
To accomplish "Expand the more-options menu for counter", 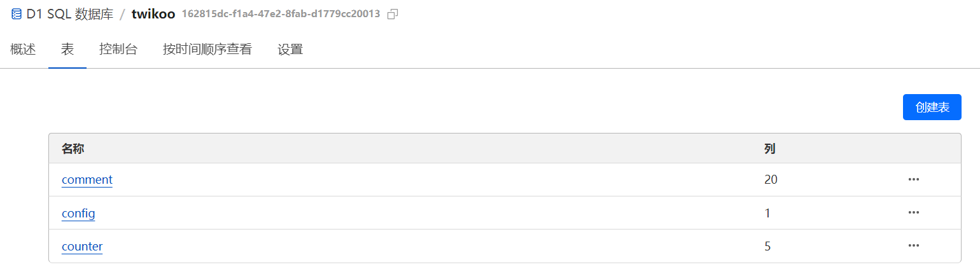I will coord(914,246).
